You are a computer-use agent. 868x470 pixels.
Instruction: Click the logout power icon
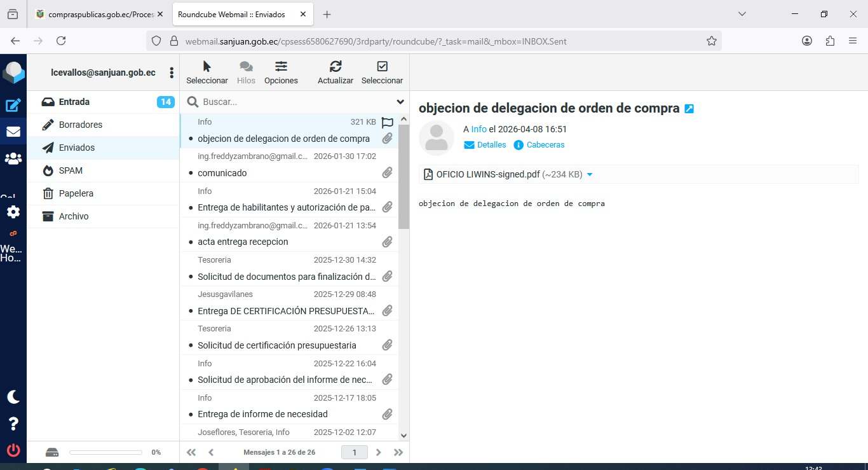click(x=13, y=450)
